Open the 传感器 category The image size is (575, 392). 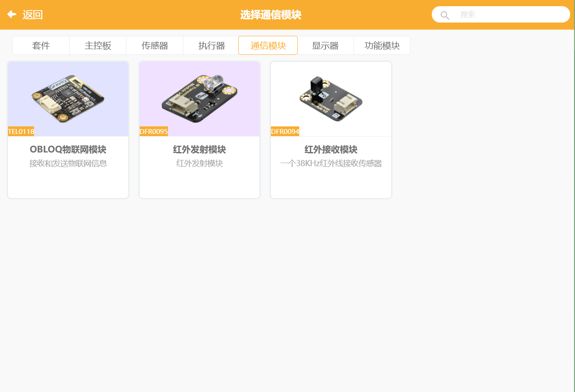154,45
